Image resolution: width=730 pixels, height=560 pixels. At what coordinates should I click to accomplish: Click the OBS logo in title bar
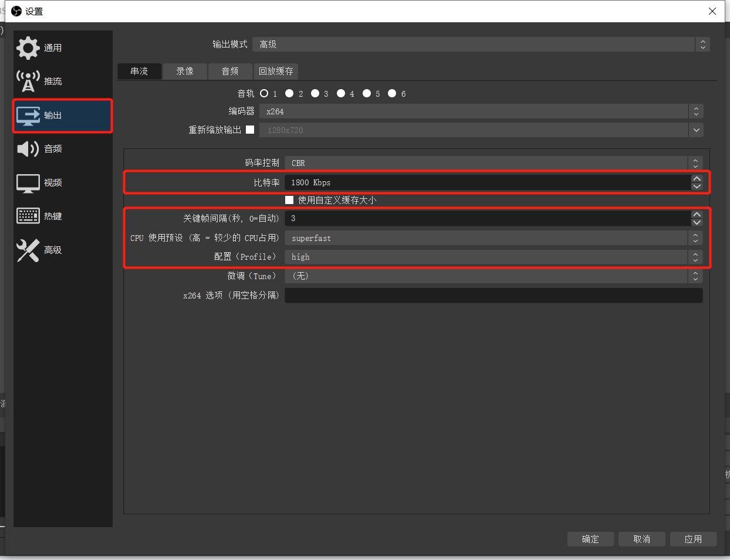coord(16,11)
